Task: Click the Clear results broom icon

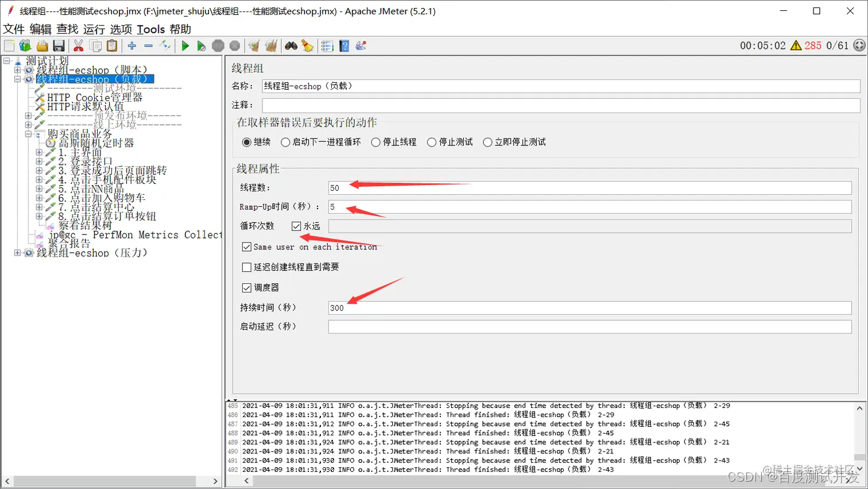Action: point(254,46)
